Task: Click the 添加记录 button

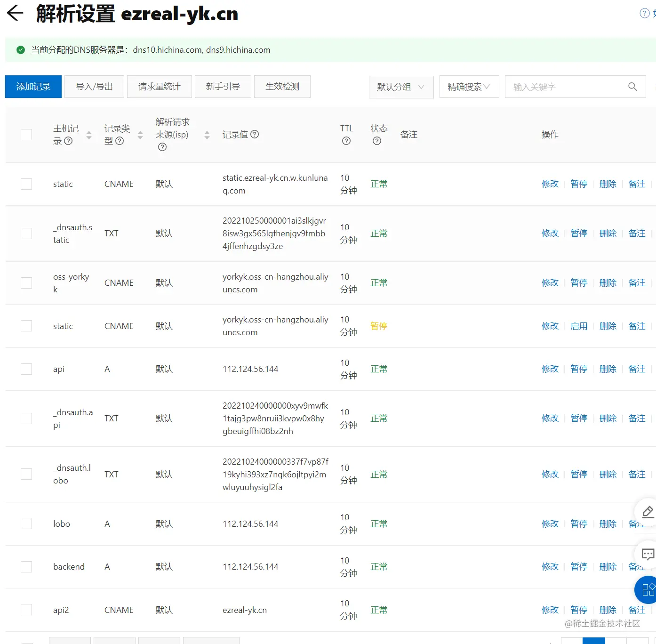Action: pyautogui.click(x=33, y=87)
